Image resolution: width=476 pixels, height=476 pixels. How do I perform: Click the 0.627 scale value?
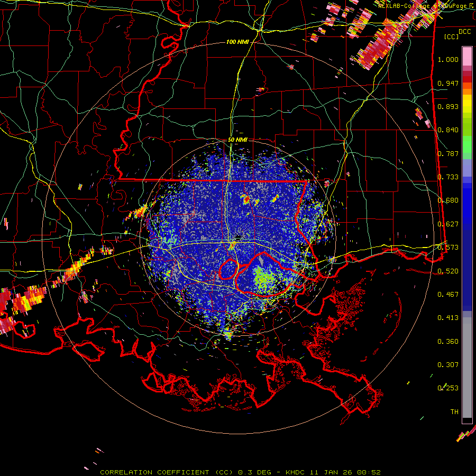pos(448,224)
